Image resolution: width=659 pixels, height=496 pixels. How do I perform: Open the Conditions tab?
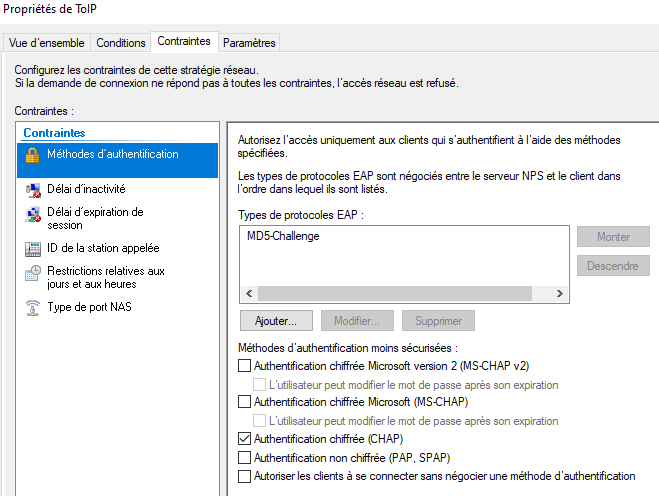(x=121, y=43)
